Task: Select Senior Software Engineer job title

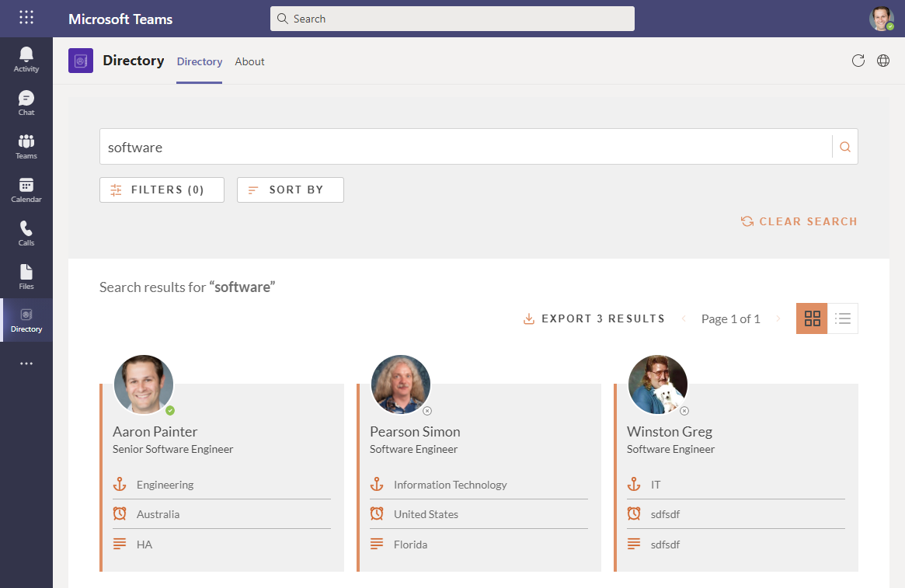Action: click(172, 449)
